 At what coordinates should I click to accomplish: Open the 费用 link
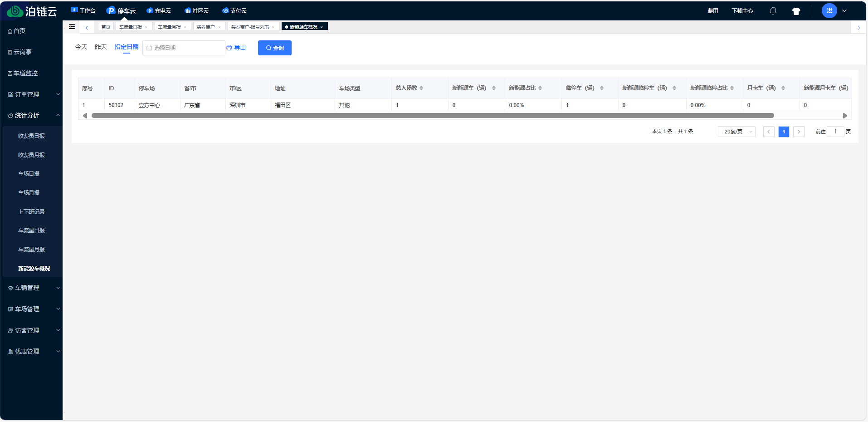pos(713,11)
